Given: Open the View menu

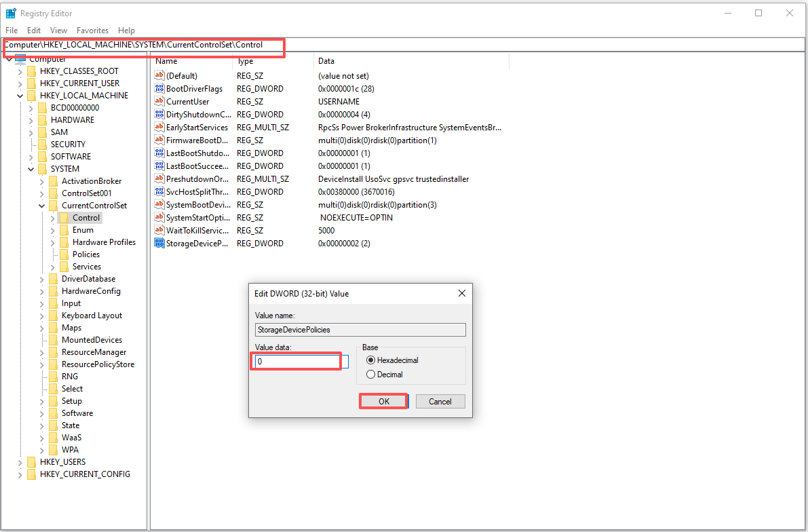Looking at the screenshot, I should pyautogui.click(x=58, y=30).
